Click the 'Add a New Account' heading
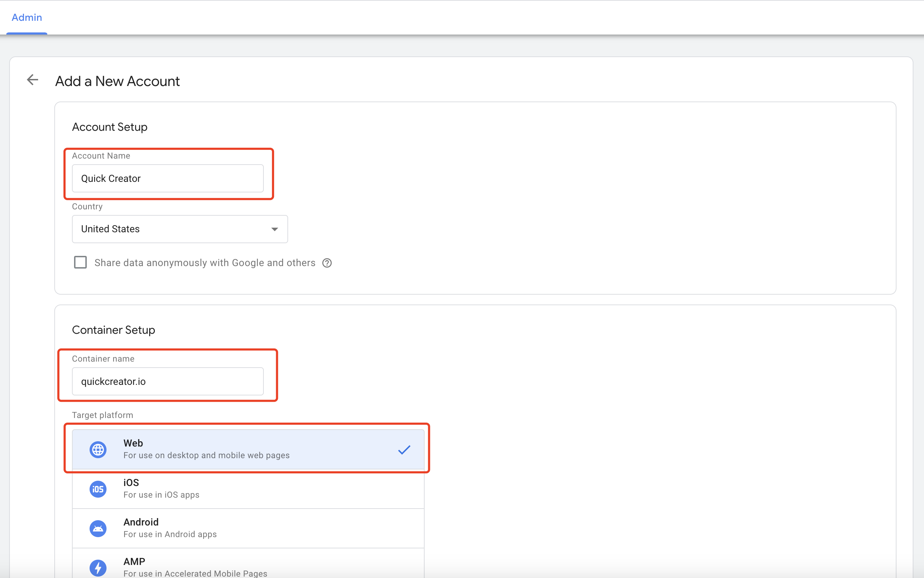924x578 pixels. click(117, 81)
